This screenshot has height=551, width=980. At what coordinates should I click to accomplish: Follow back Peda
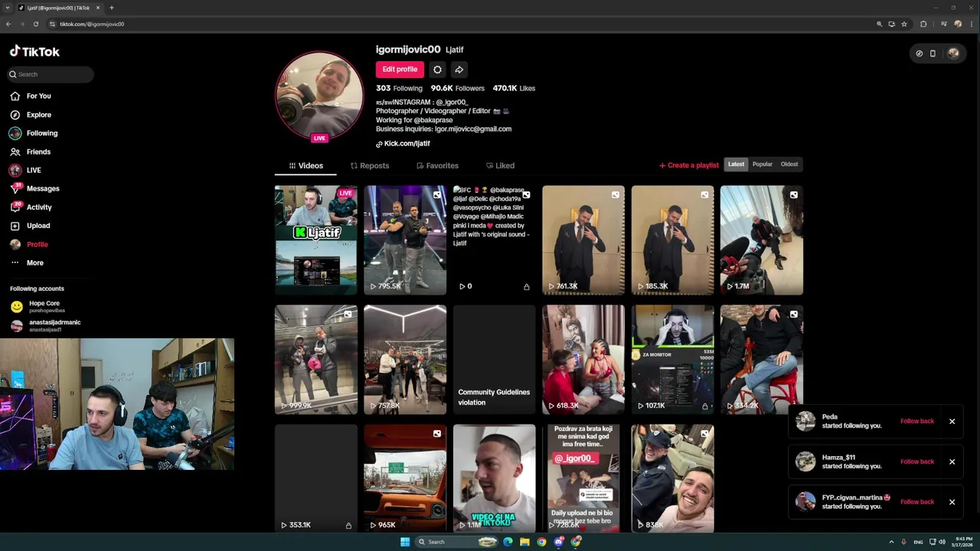(x=916, y=422)
